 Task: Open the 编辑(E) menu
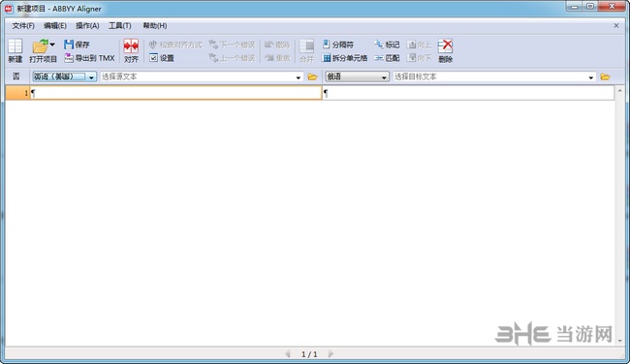[55, 26]
